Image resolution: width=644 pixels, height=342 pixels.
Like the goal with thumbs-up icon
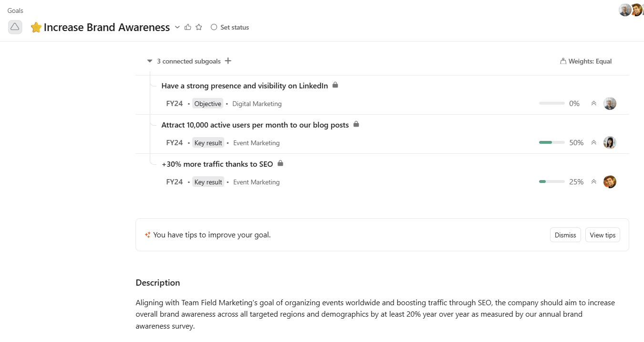[188, 27]
